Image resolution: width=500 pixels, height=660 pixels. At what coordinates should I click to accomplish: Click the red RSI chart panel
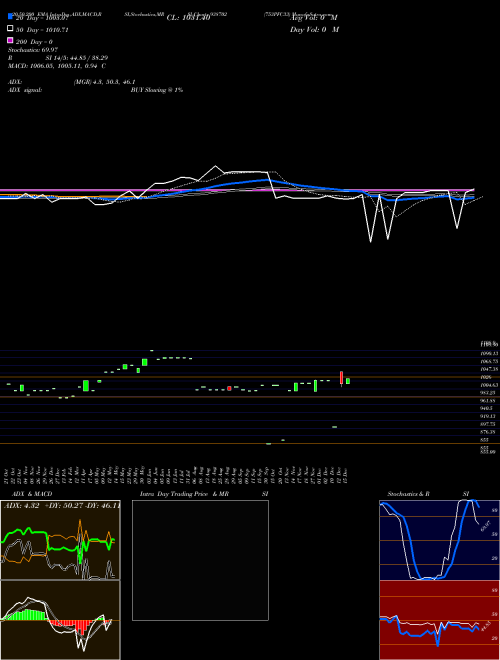click(x=439, y=620)
